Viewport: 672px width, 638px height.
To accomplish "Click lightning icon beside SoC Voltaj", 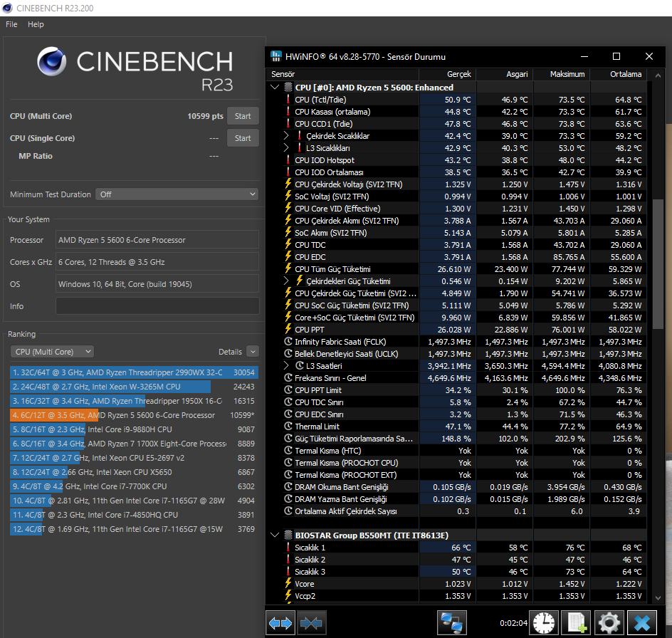I will (288, 197).
